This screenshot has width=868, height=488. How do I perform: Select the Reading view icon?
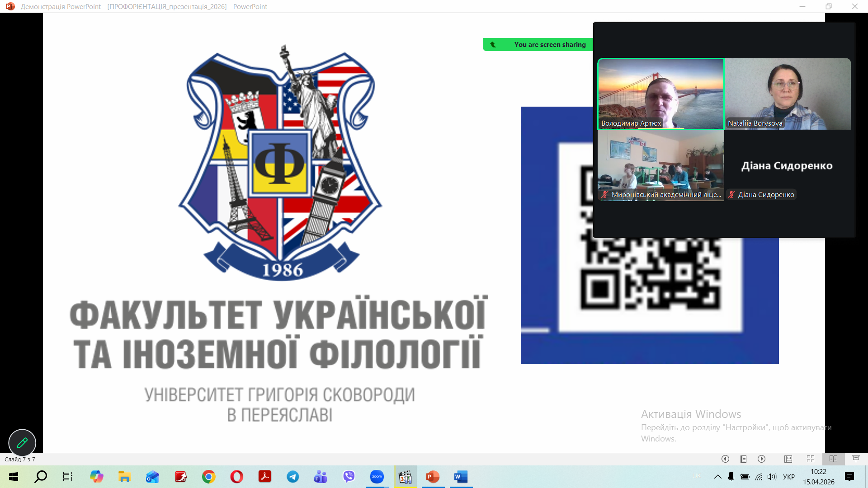(833, 459)
